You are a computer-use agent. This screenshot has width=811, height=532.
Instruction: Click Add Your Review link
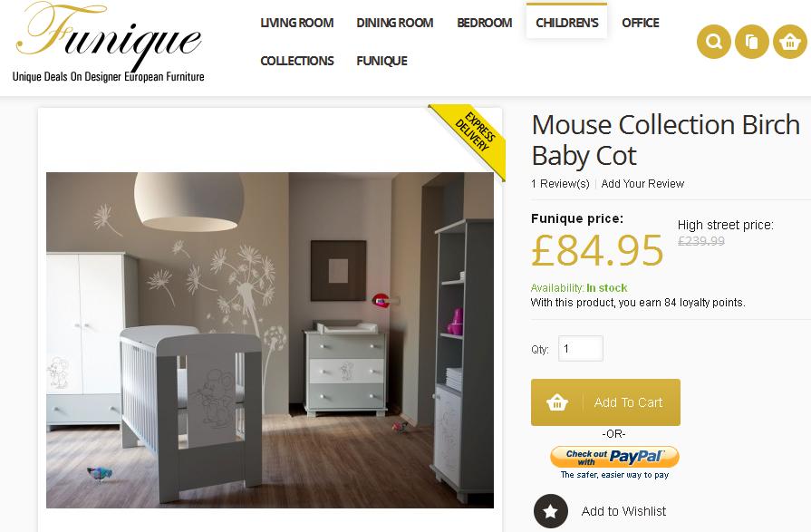(642, 184)
